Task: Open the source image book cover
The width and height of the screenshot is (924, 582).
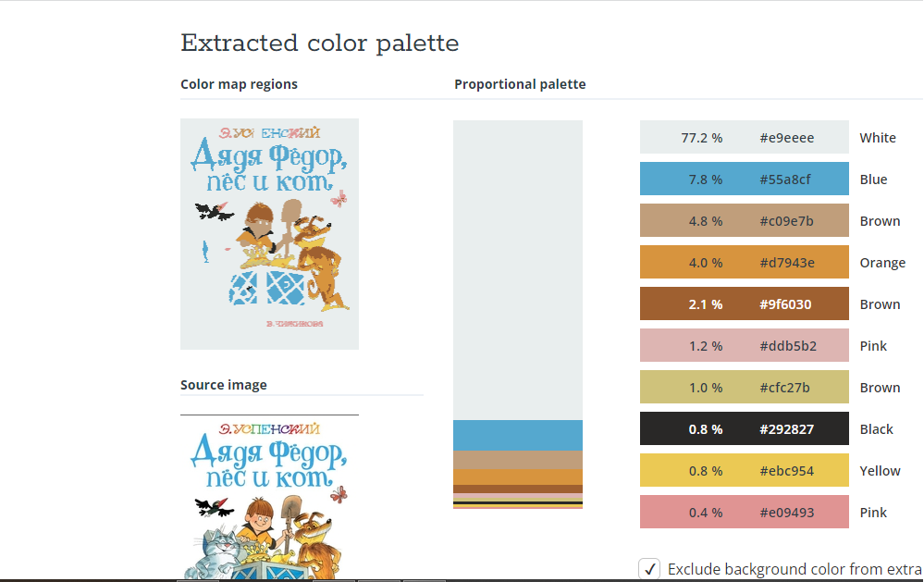Action: 269,497
